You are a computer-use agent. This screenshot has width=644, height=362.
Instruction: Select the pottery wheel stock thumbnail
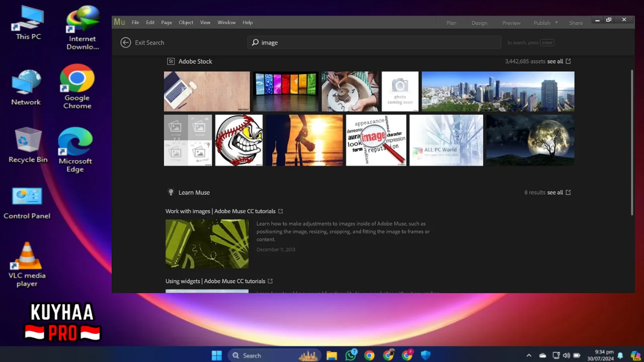point(350,91)
